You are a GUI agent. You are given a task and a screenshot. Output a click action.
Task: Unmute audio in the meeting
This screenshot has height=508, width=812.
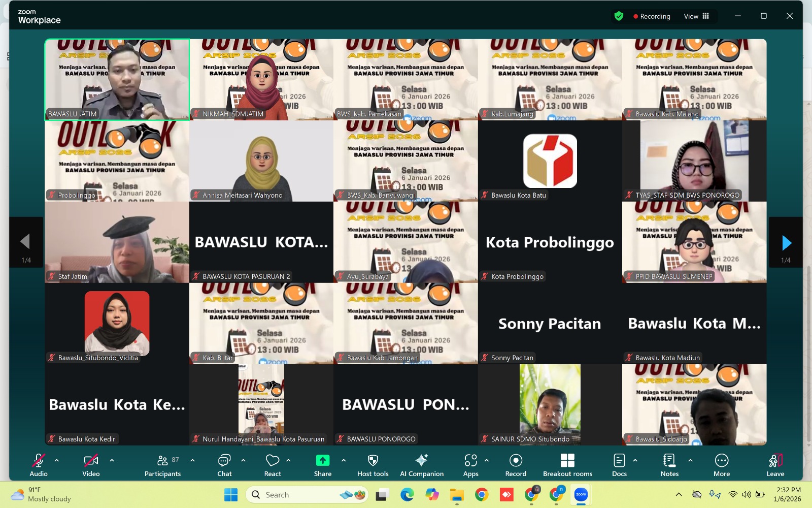[39, 463]
